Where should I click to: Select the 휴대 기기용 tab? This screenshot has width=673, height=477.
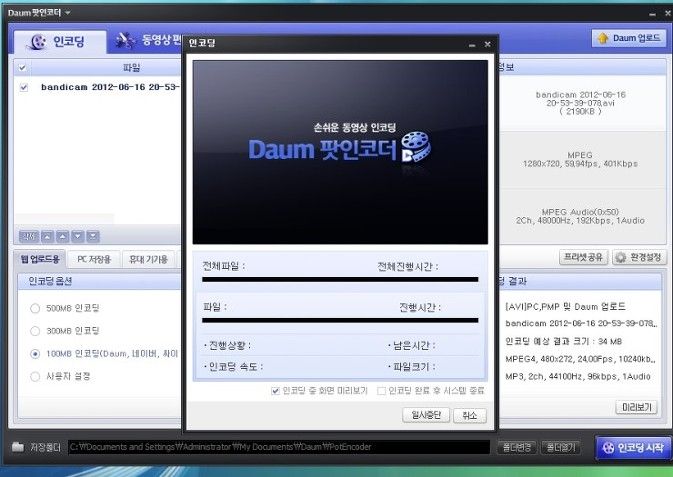(149, 259)
